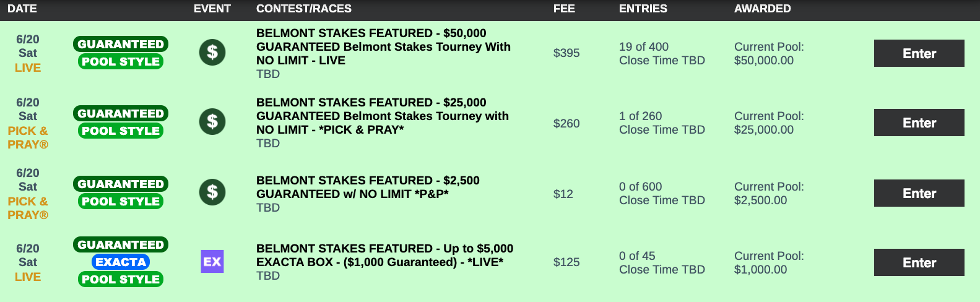Open $50,000 Guaranteed Belmont Stakes contest title

pyautogui.click(x=383, y=46)
